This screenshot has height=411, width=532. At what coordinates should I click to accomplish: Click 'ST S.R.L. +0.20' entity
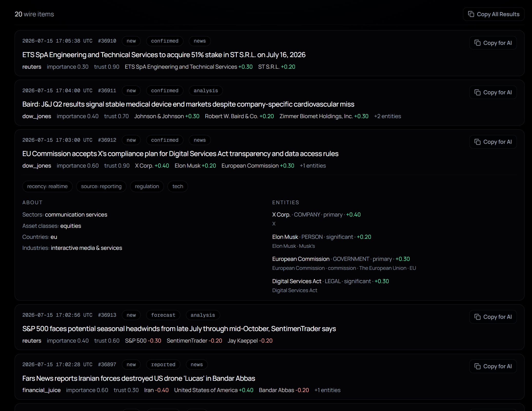(277, 67)
